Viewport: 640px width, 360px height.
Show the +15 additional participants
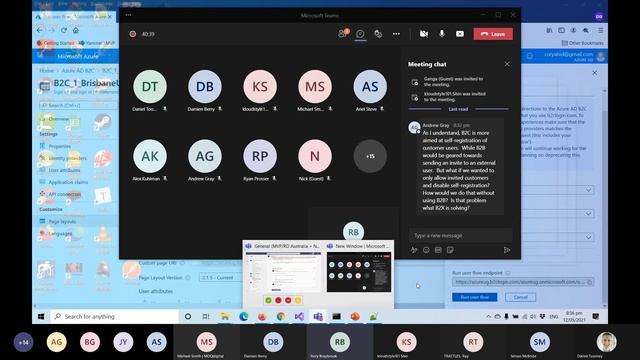370,156
